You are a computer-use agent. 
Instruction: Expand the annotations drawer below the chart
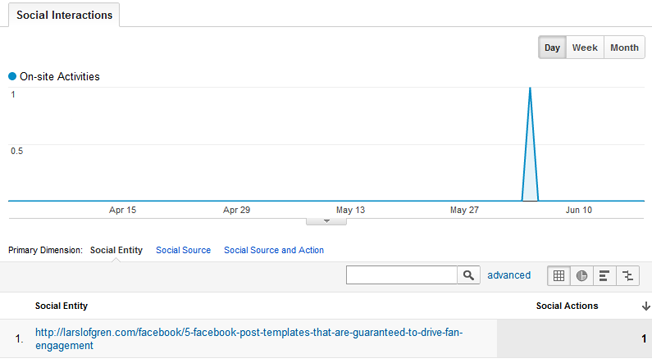click(x=326, y=221)
